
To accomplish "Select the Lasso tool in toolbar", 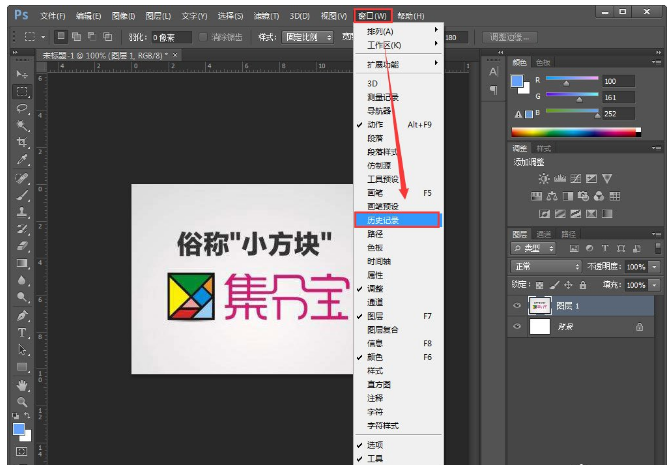I will pyautogui.click(x=21, y=108).
